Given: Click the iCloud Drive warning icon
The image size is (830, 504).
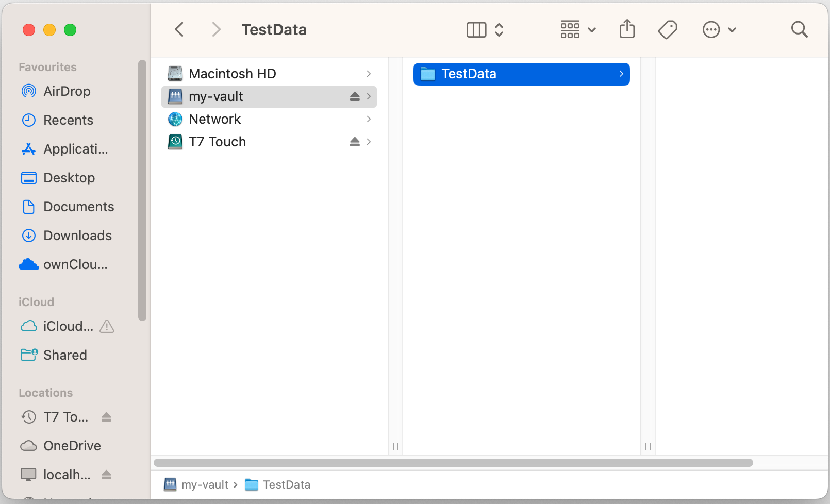Looking at the screenshot, I should coord(107,326).
